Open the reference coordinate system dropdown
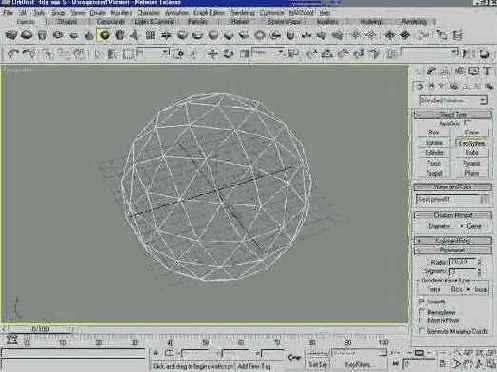The image size is (497, 372). tap(268, 53)
